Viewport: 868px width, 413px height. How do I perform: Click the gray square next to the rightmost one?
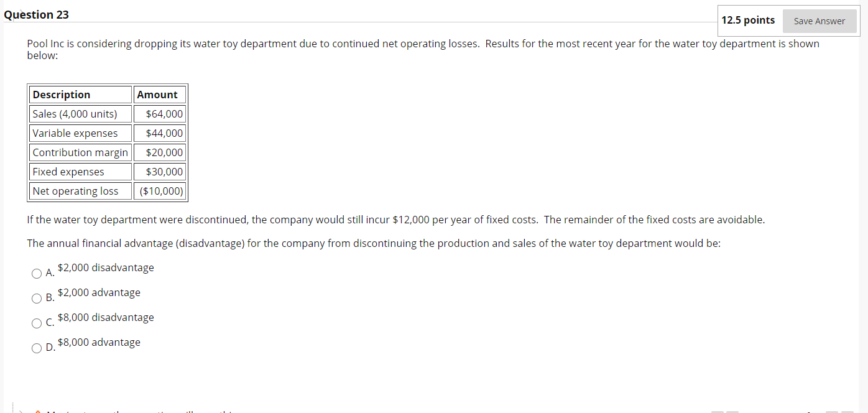(x=831, y=412)
